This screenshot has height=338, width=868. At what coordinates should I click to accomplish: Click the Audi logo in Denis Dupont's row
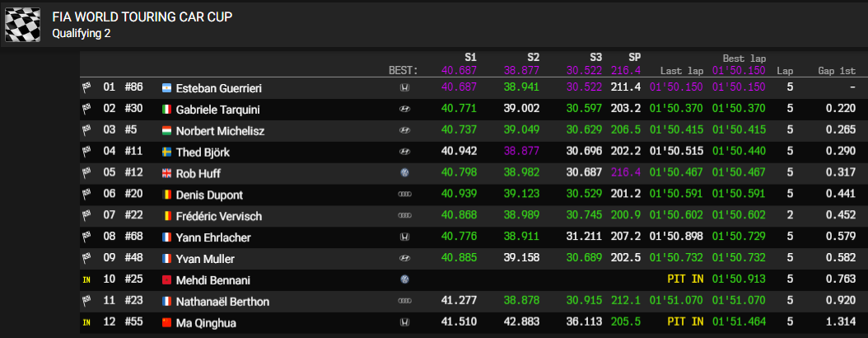(x=404, y=195)
